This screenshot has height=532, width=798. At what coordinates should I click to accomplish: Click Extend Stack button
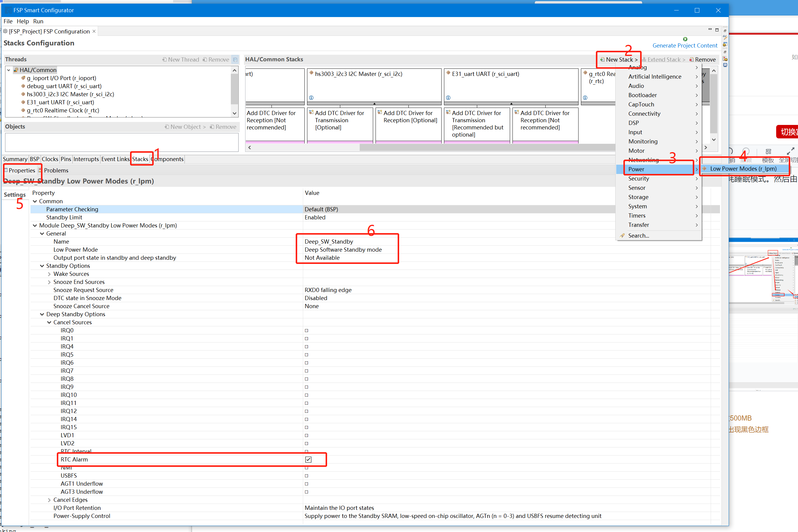point(663,59)
